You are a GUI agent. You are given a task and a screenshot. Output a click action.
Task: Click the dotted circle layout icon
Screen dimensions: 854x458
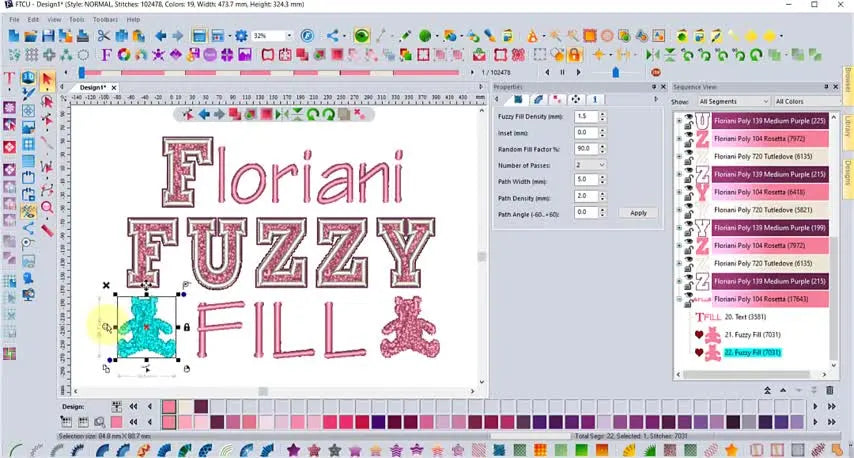(83, 55)
